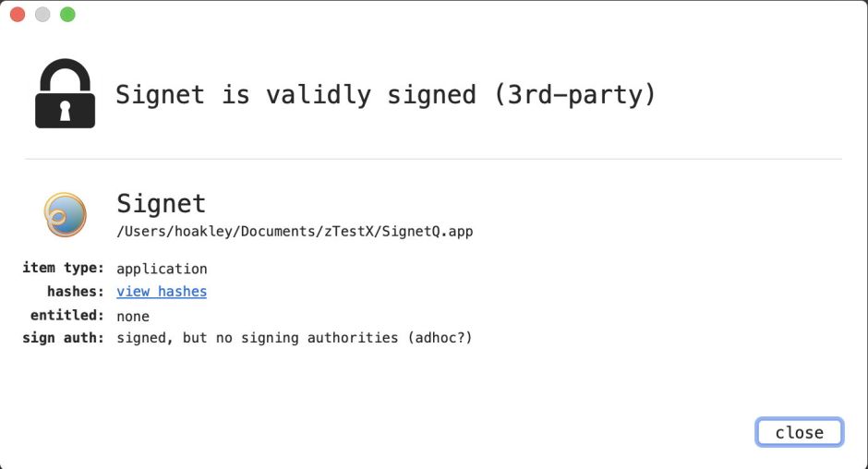Image resolution: width=868 pixels, height=469 pixels.
Task: Click the 'sign auth:' label
Action: tap(63, 338)
